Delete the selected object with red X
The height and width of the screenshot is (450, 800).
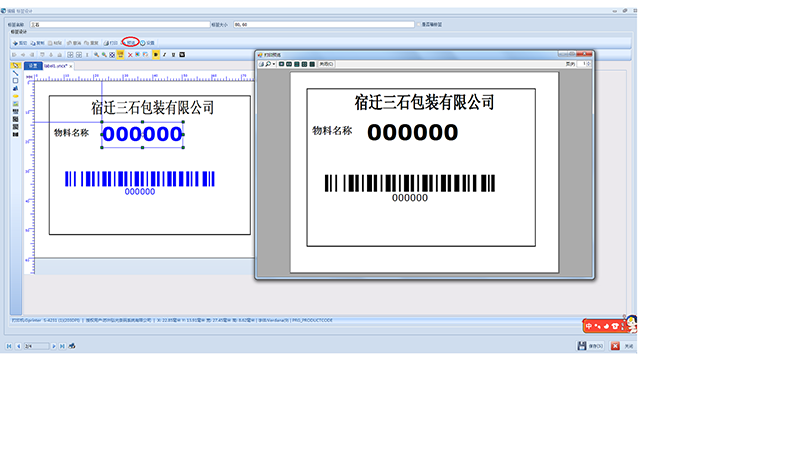click(x=130, y=55)
